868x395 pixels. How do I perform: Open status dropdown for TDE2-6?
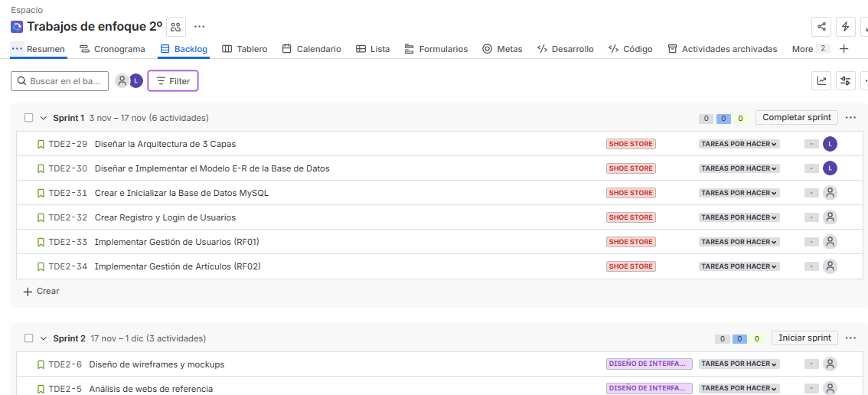(x=739, y=364)
